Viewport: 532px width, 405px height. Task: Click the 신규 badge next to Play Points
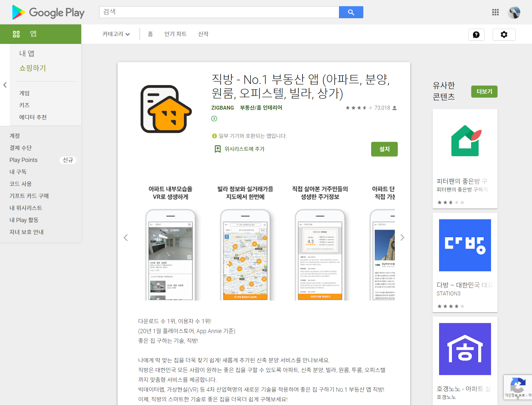pos(68,160)
